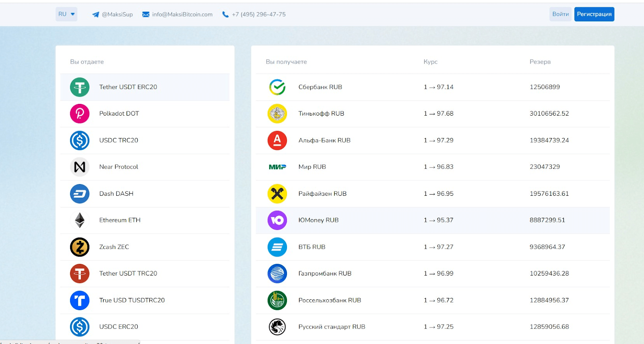The image size is (644, 344).
Task: Select Zcash ZEC in give list
Action: [145, 247]
